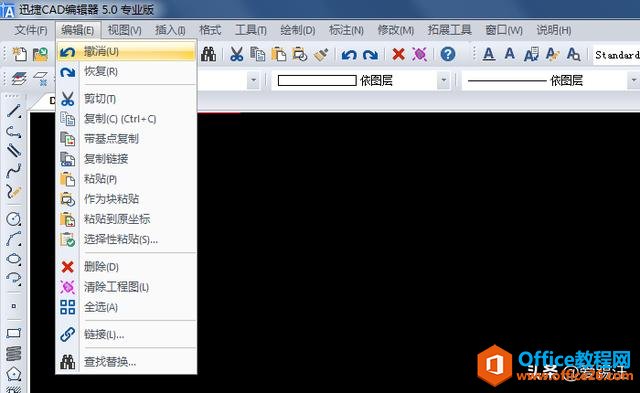Screen dimensions: 640x393
Task: Open the 说明(H) menu
Action: pos(553,30)
